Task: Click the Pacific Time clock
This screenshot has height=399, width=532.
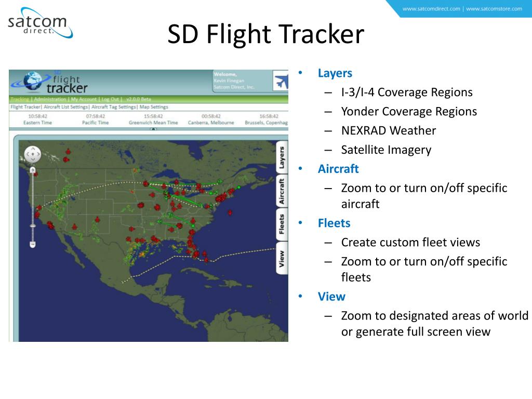Action: coord(96,119)
